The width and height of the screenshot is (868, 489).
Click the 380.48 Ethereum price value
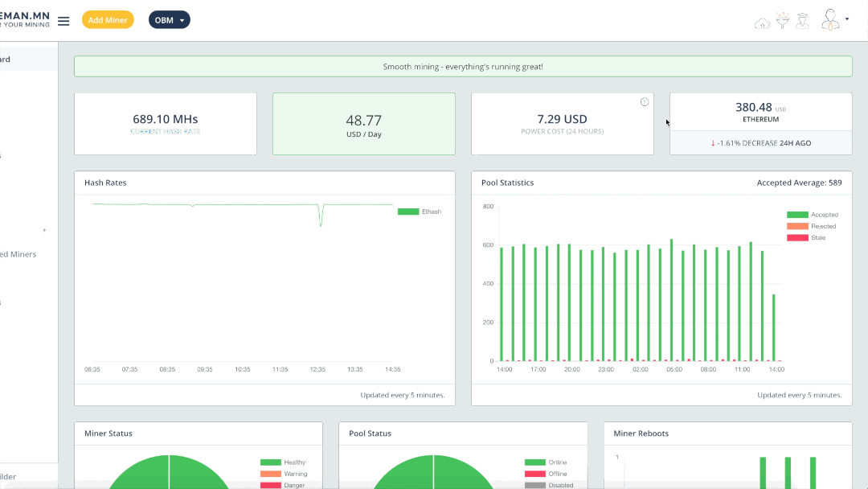[x=753, y=107]
